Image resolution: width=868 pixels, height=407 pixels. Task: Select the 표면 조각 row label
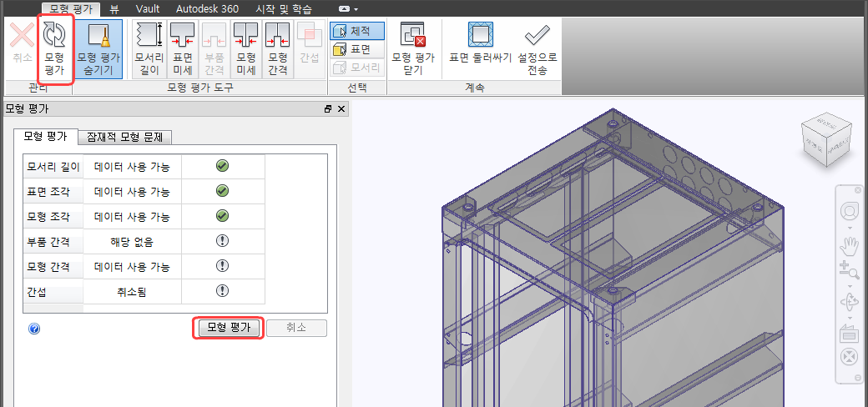[x=53, y=191]
